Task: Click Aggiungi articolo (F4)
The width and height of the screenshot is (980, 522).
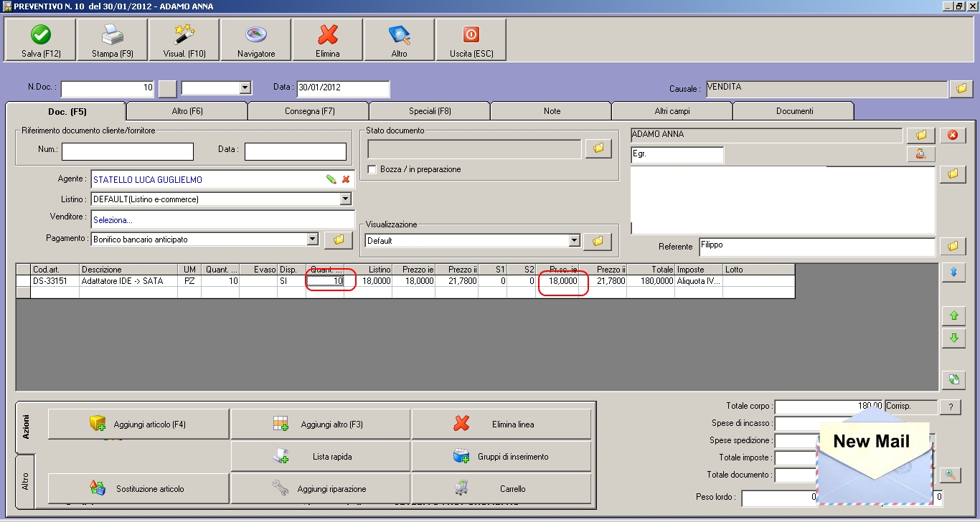Action: pos(138,424)
